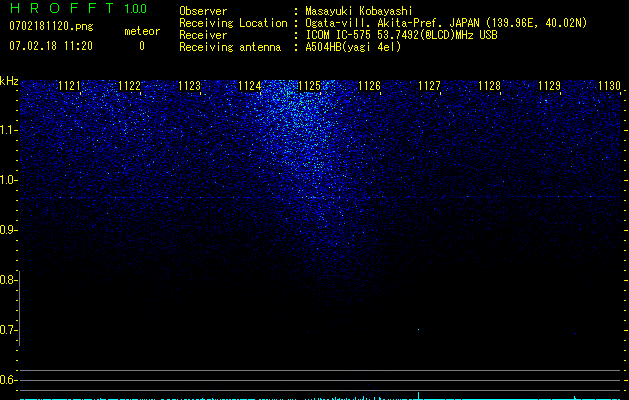
Task: Click the observer name Masayuki Kobayashi
Action: coord(359,11)
